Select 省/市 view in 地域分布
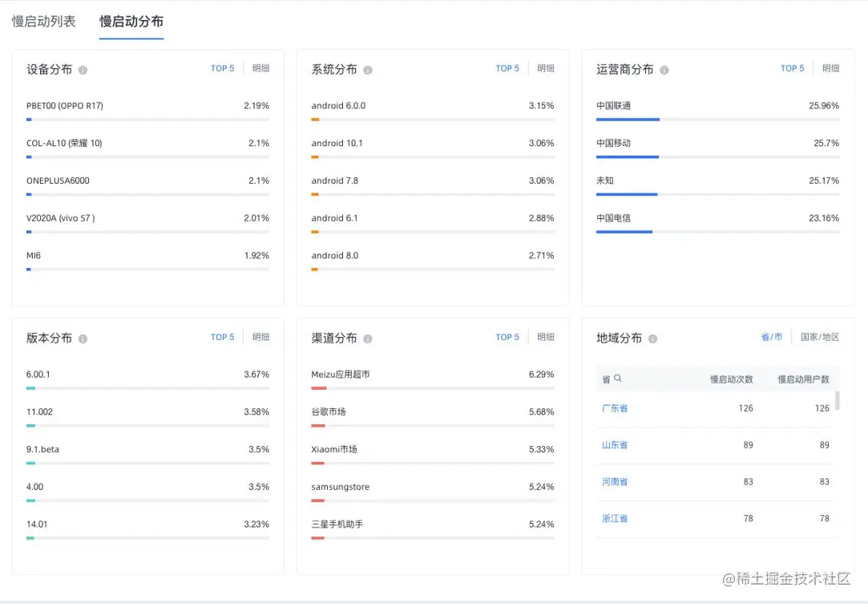This screenshot has width=868, height=604. 772,337
